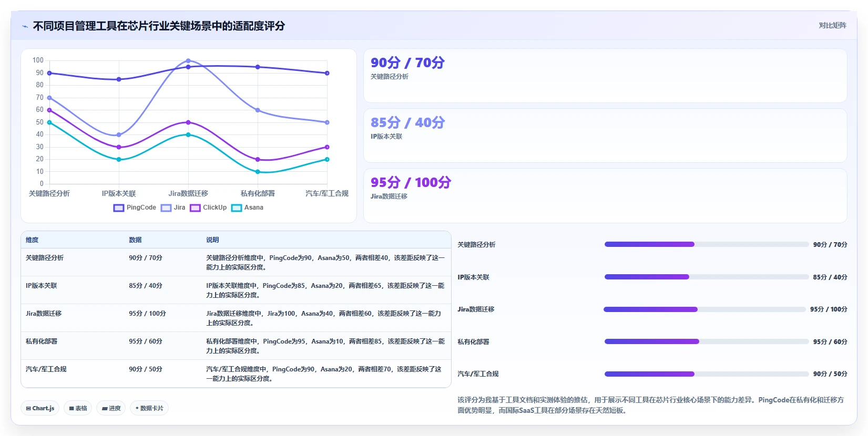Click the icon before the chart title

tap(25, 26)
